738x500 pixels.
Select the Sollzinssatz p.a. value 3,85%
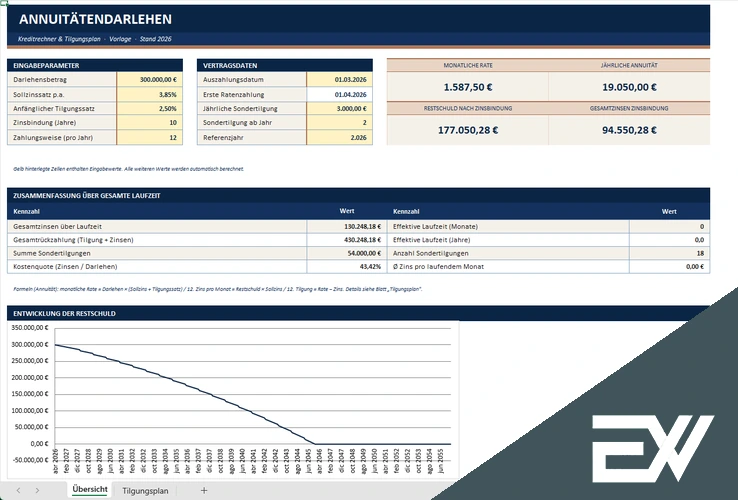[150, 95]
